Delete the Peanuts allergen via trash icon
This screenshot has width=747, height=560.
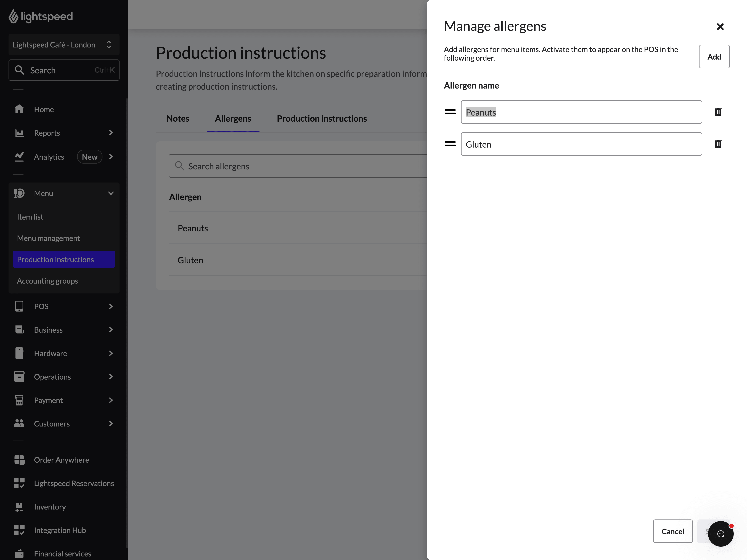(x=718, y=112)
